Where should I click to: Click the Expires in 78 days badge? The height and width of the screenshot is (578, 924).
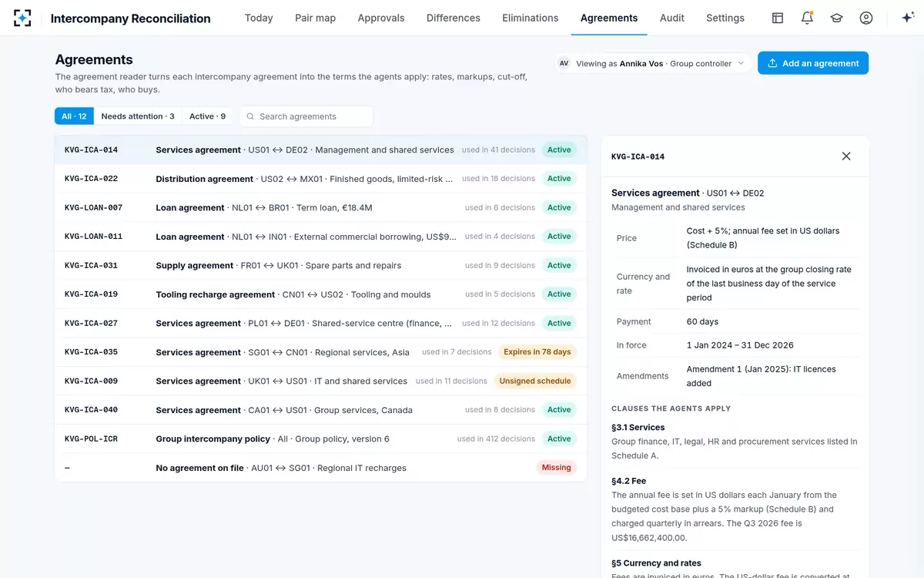pos(537,352)
